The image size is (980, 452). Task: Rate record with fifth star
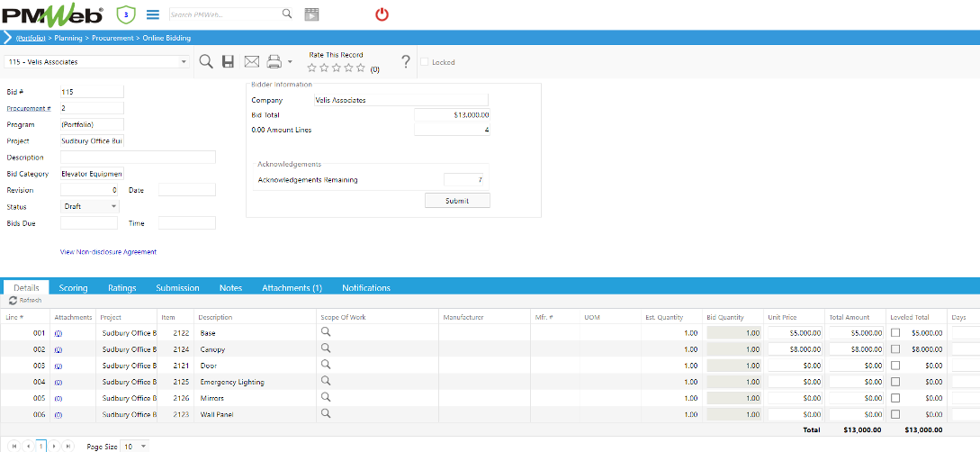[360, 68]
